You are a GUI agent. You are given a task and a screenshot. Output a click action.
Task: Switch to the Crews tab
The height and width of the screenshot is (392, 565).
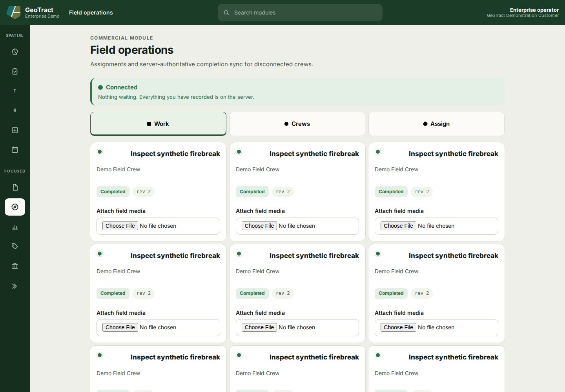click(297, 124)
